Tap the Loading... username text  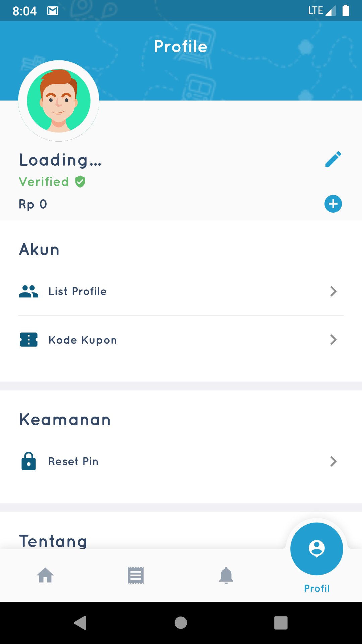pyautogui.click(x=60, y=160)
